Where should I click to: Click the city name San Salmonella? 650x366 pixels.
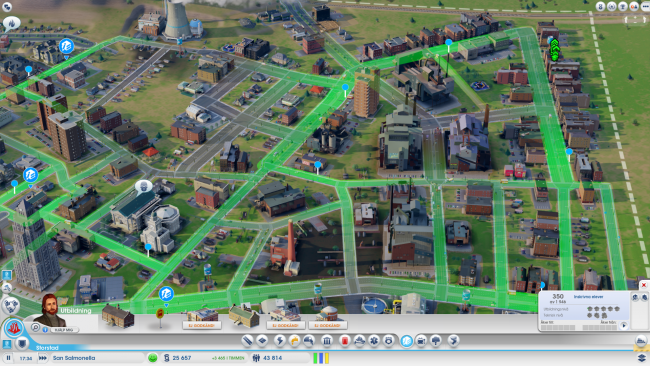tap(74, 358)
